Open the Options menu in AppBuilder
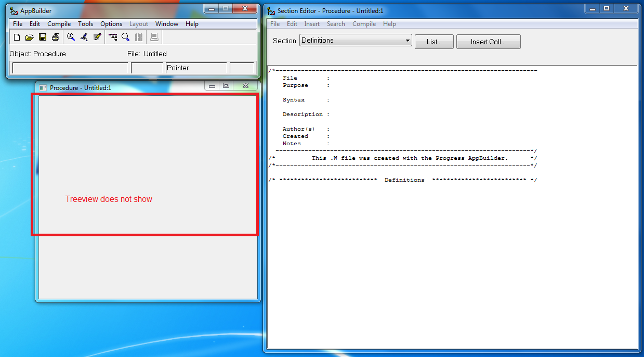This screenshot has height=357, width=644. point(111,24)
